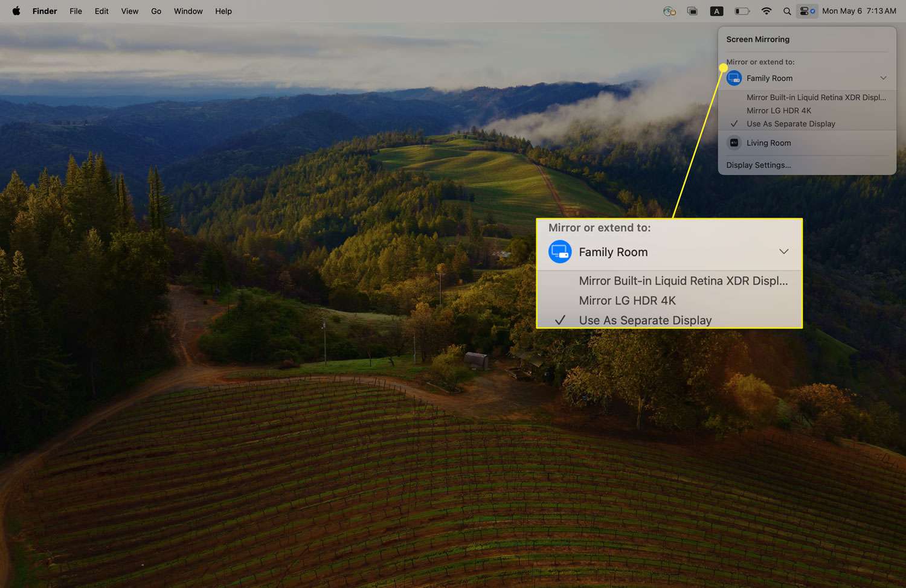Open the Finder menu
This screenshot has height=588, width=906.
coord(45,11)
